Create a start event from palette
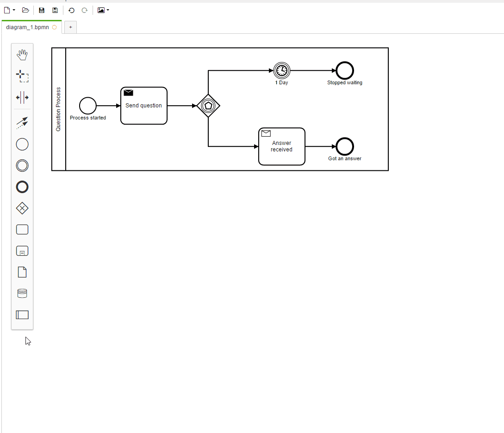This screenshot has width=504, height=433. click(x=22, y=144)
